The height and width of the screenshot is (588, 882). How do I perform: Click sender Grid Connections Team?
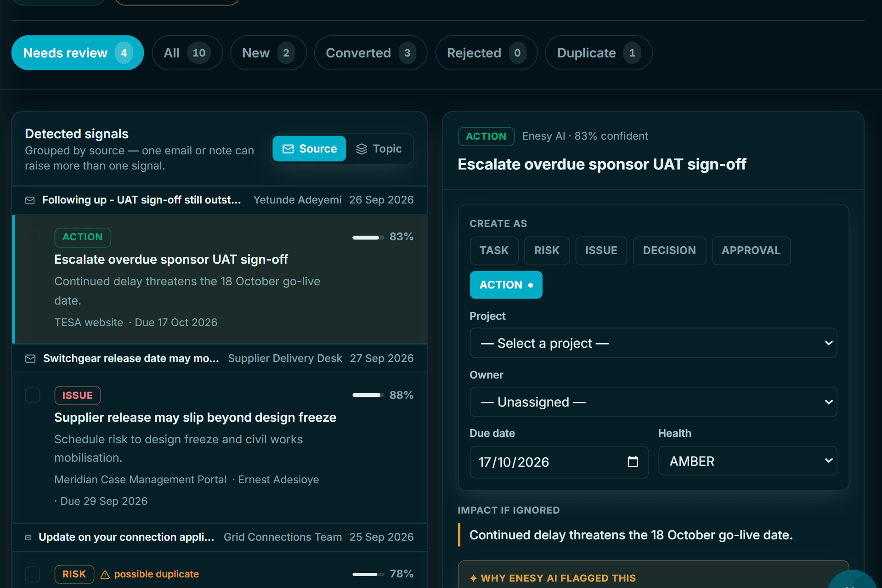click(x=283, y=537)
